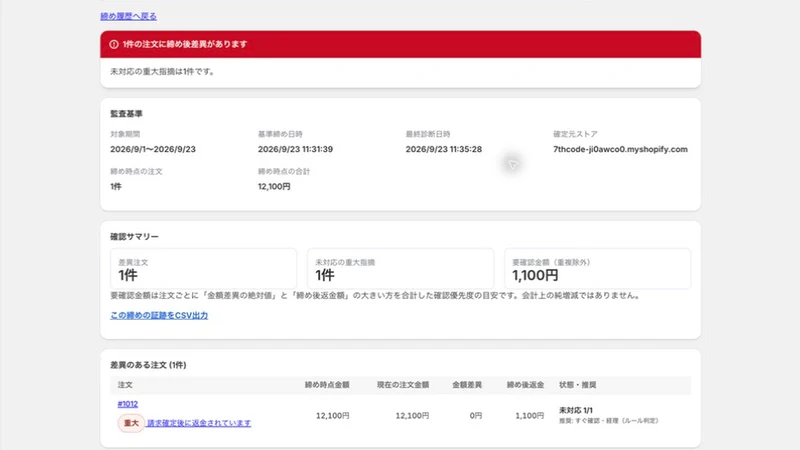Image resolution: width=800 pixels, height=450 pixels.
Task: Select 12,100円 in 締め時点金額 column
Action: pos(333,416)
